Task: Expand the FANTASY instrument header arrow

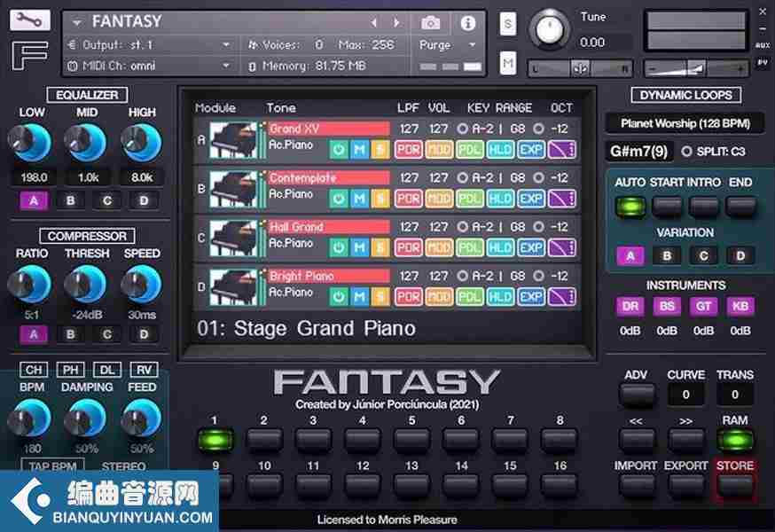Action: [x=77, y=23]
